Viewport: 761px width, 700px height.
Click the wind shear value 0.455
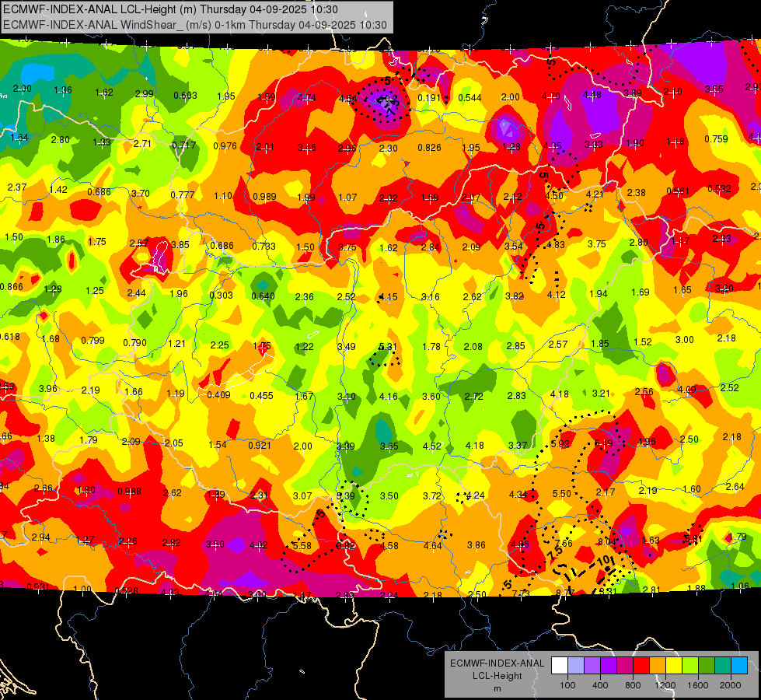tap(262, 395)
